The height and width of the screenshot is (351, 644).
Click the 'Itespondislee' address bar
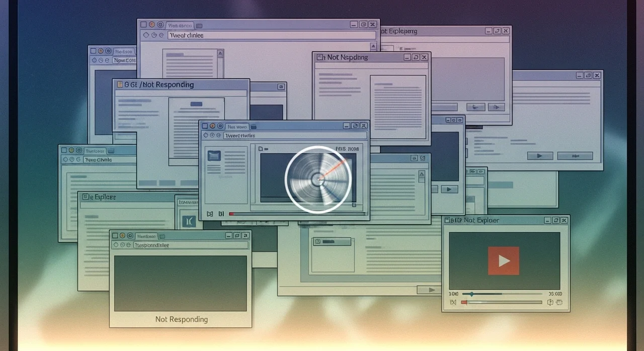tap(191, 245)
